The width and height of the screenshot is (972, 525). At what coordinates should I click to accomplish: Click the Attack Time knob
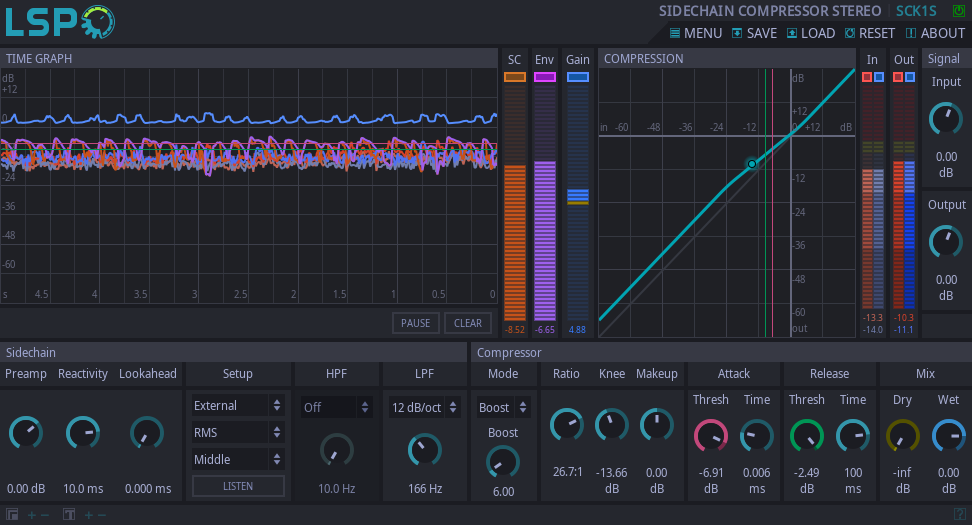pos(757,436)
